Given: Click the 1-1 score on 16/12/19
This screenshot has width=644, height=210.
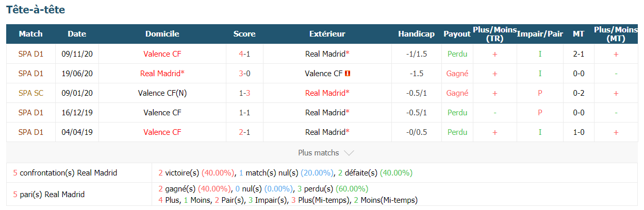Looking at the screenshot, I should 244,113.
